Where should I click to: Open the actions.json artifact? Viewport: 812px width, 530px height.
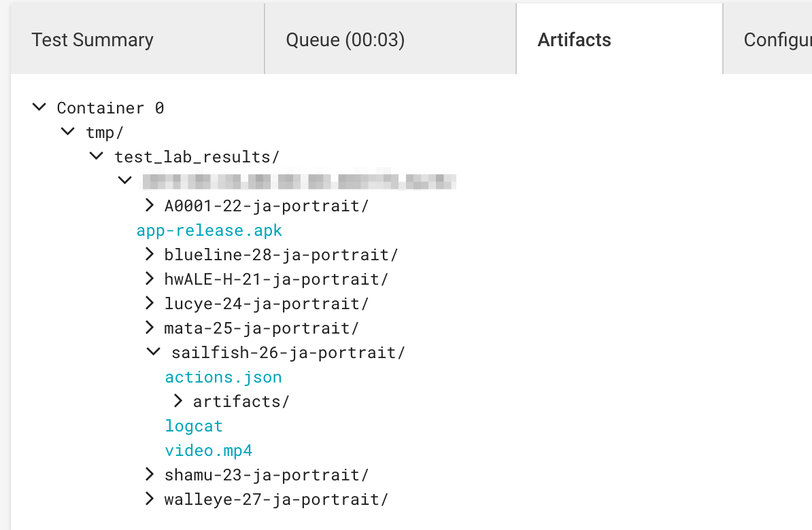tap(223, 376)
